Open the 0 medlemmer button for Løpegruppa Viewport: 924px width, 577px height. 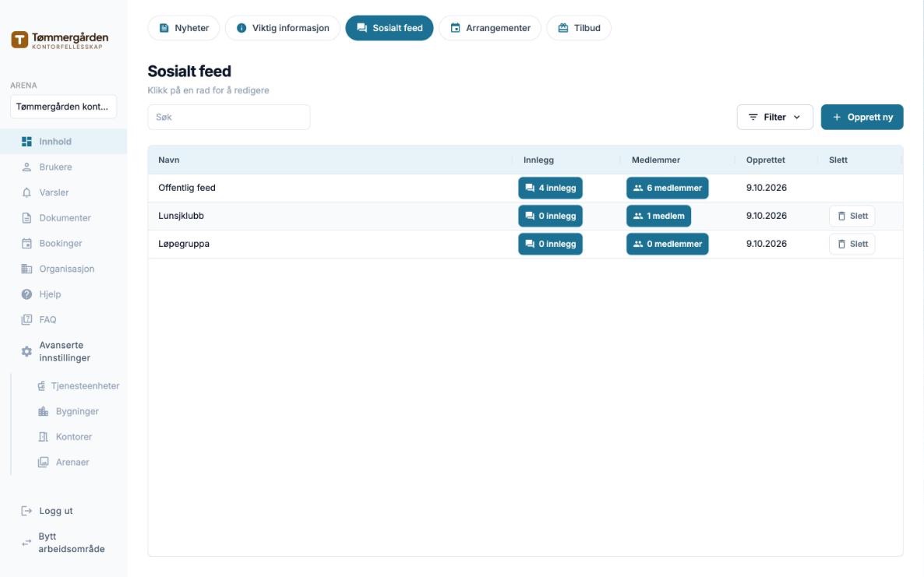coord(667,244)
